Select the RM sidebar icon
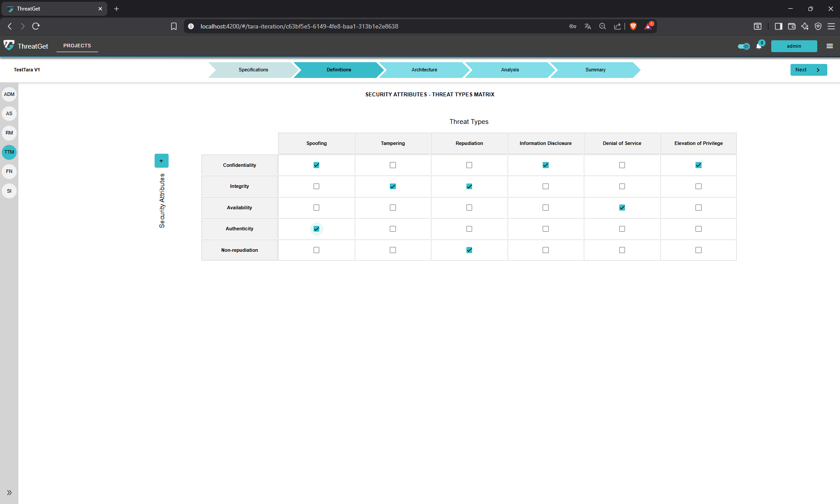Image resolution: width=840 pixels, height=504 pixels. (9, 133)
